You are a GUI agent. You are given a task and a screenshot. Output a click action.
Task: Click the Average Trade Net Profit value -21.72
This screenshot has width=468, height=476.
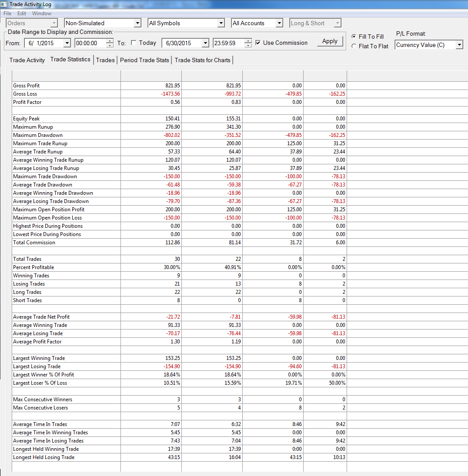pyautogui.click(x=173, y=317)
